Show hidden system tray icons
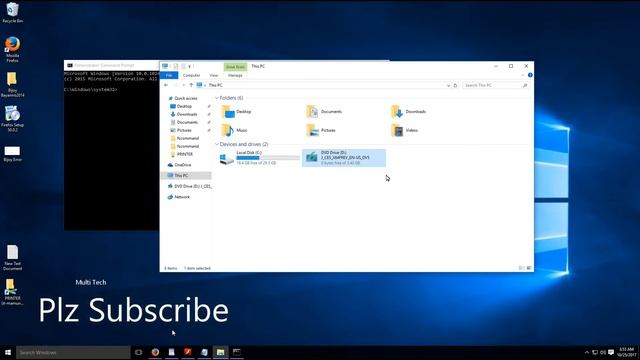This screenshot has height=360, width=640. (x=587, y=352)
